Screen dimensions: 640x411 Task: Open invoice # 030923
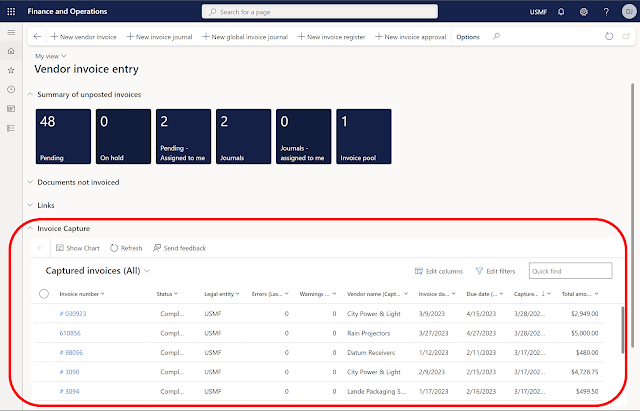coord(73,313)
